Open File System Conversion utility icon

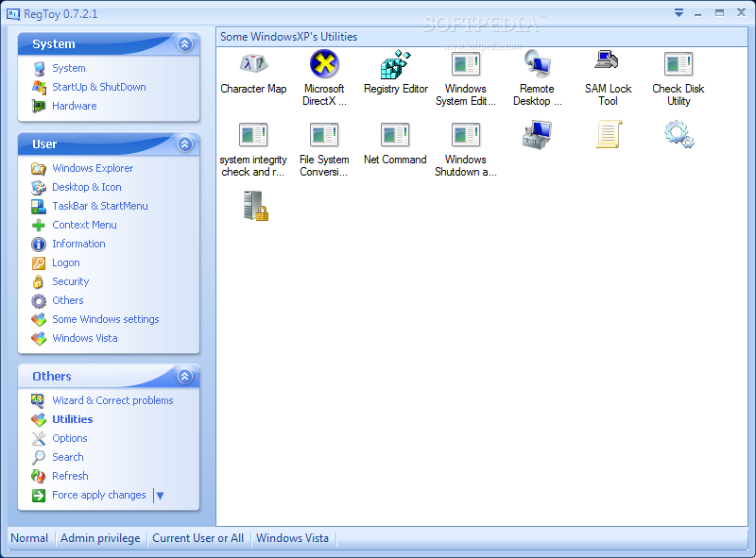324,134
